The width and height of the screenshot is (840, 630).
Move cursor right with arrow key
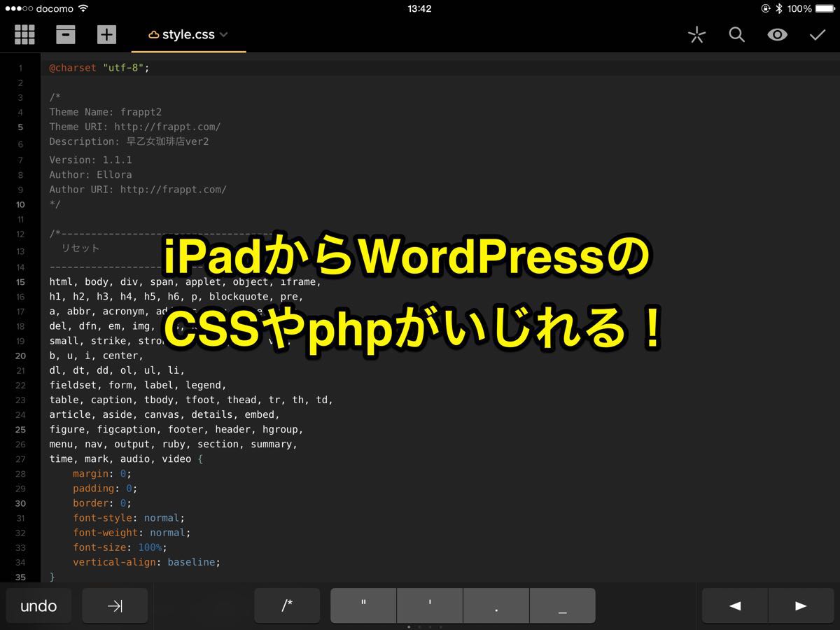coord(801,605)
